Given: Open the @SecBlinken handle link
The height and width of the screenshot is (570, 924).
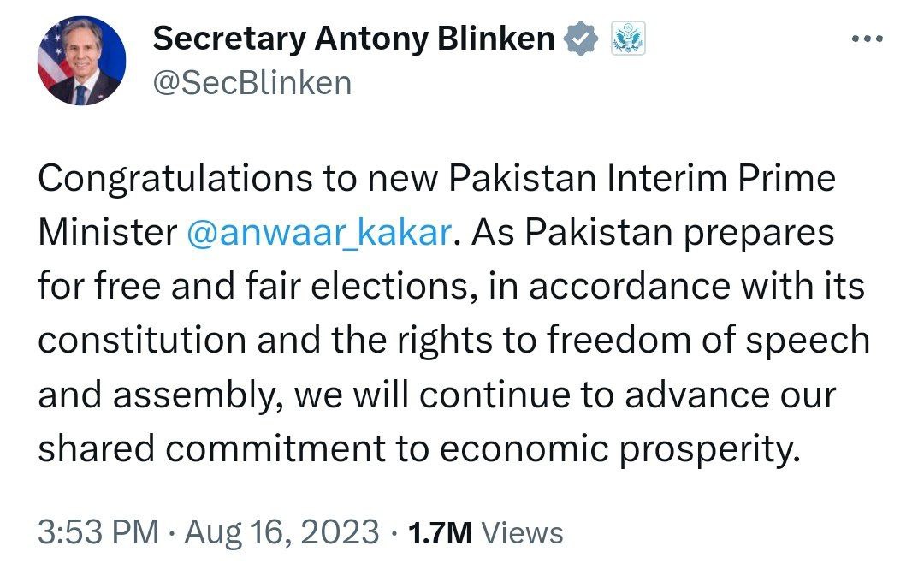Looking at the screenshot, I should 252,83.
